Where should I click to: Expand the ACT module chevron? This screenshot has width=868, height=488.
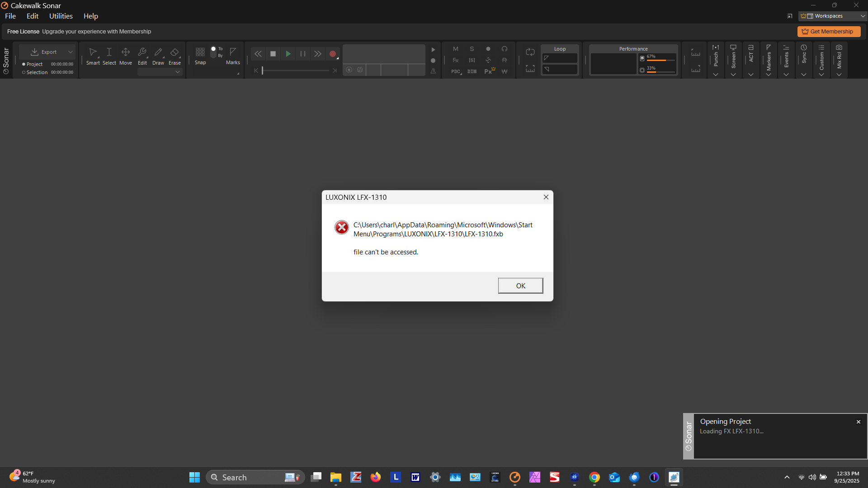point(751,75)
